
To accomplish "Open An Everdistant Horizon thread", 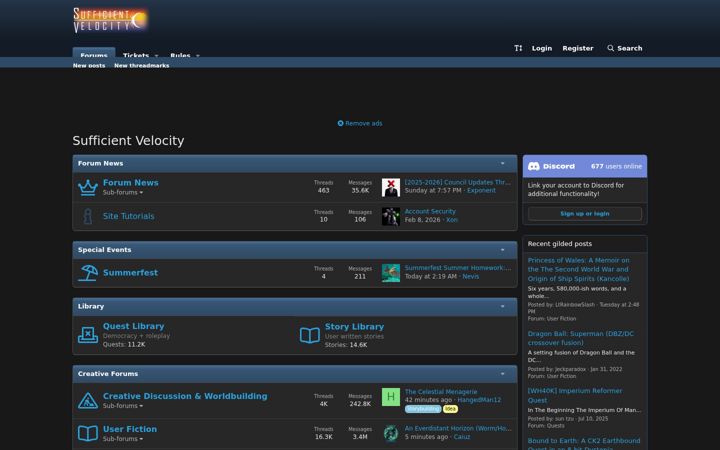I will point(457,428).
